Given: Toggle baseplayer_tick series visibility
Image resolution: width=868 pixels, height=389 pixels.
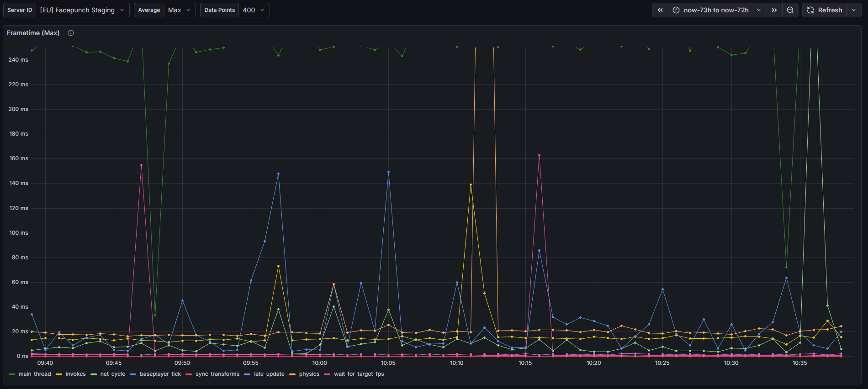Looking at the screenshot, I should (160, 374).
